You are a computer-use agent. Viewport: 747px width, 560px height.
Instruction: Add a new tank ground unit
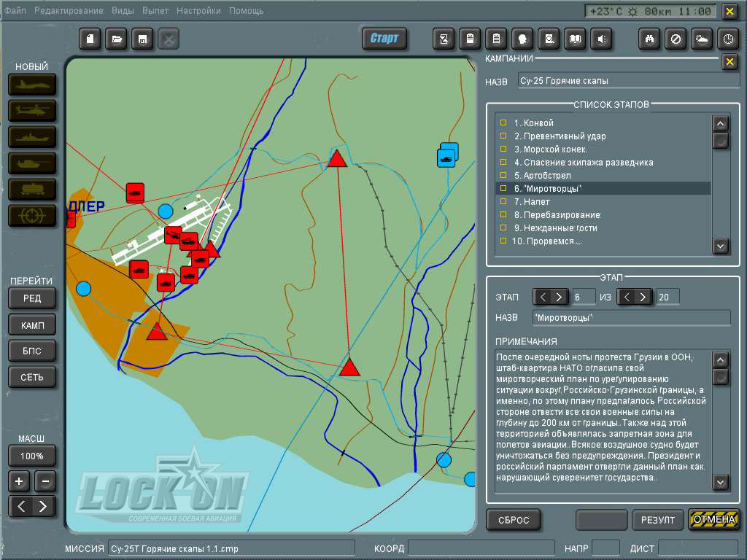click(32, 163)
